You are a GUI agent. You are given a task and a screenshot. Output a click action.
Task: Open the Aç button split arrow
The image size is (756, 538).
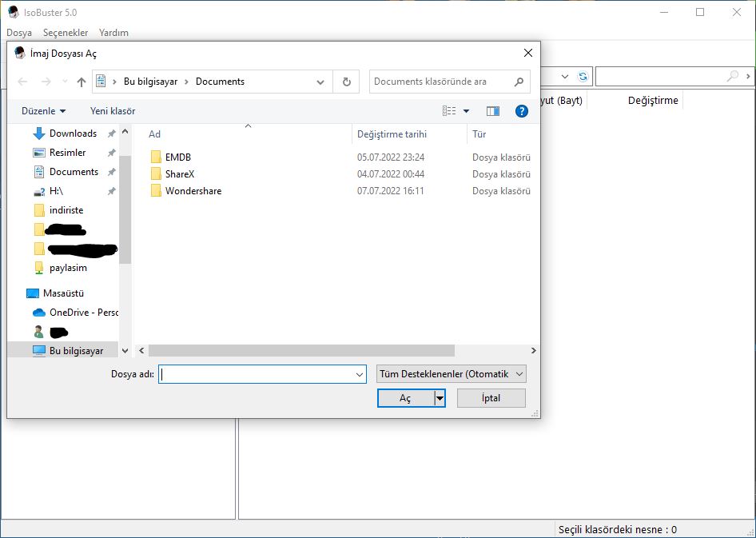(440, 398)
